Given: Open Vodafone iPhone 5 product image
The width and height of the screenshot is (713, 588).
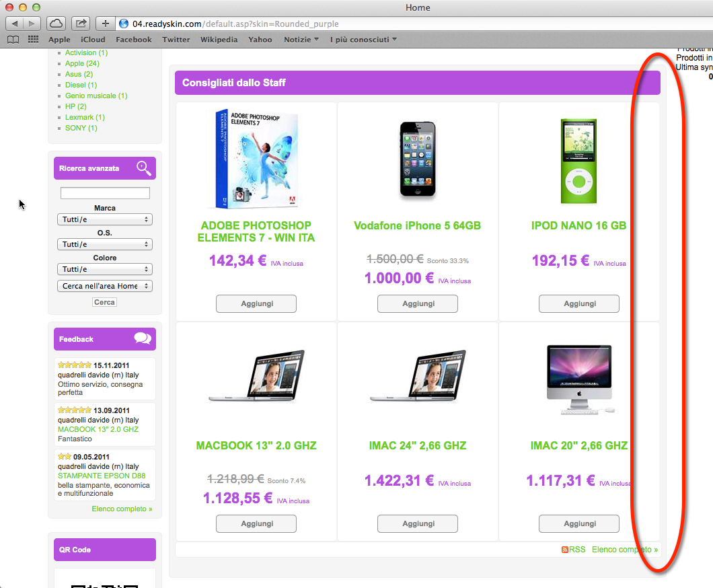Looking at the screenshot, I should coord(418,159).
